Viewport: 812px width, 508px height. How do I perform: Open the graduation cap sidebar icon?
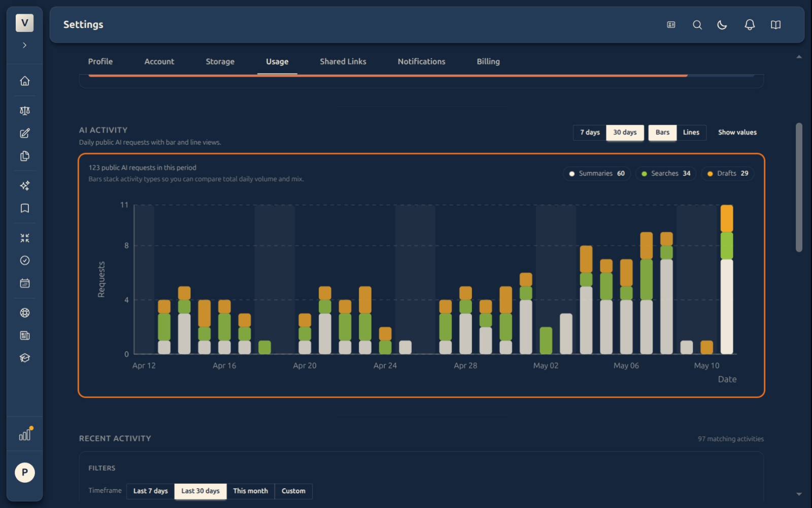click(x=24, y=358)
